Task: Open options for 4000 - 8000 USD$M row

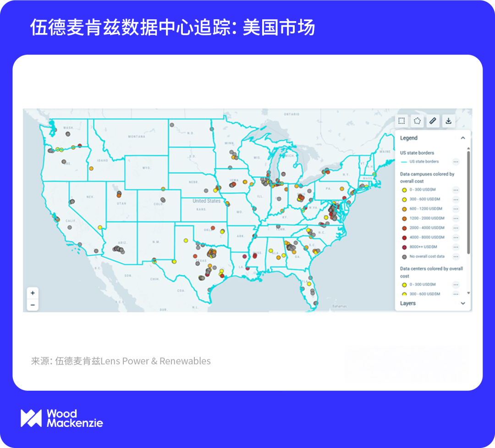Action: [x=456, y=237]
